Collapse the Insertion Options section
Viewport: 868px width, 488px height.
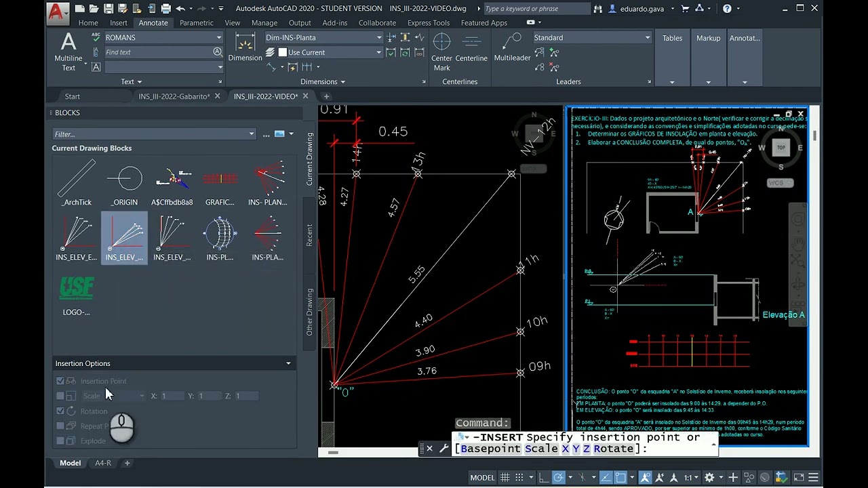288,363
